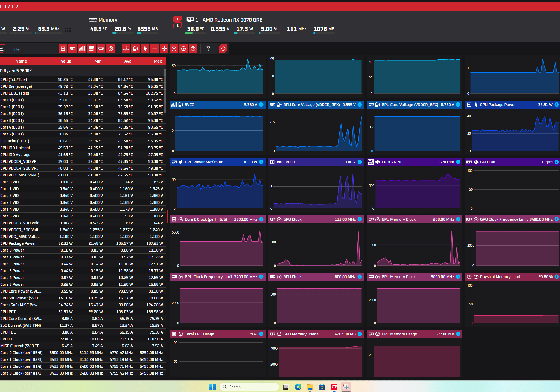Click the current readings filter icon
This screenshot has height=392, width=560.
click(155, 49)
